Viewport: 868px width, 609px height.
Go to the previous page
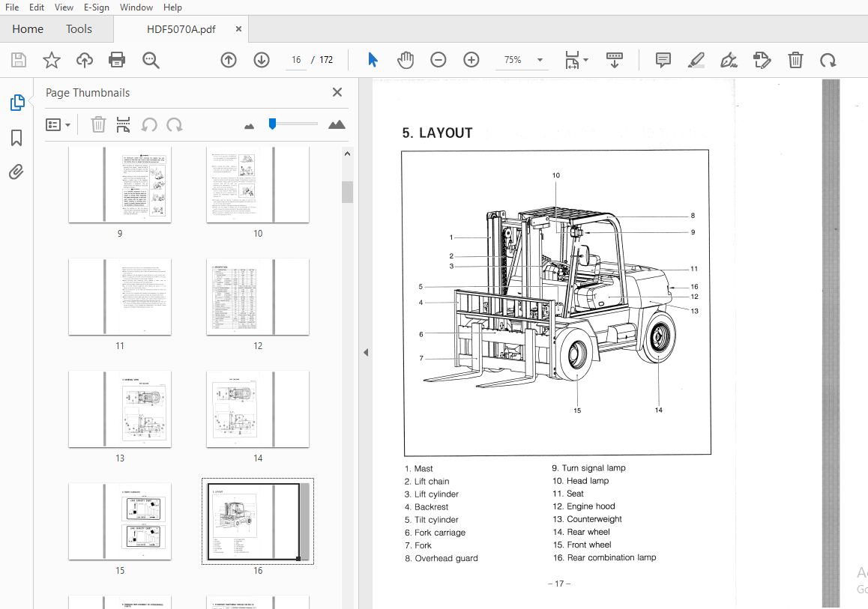click(229, 60)
